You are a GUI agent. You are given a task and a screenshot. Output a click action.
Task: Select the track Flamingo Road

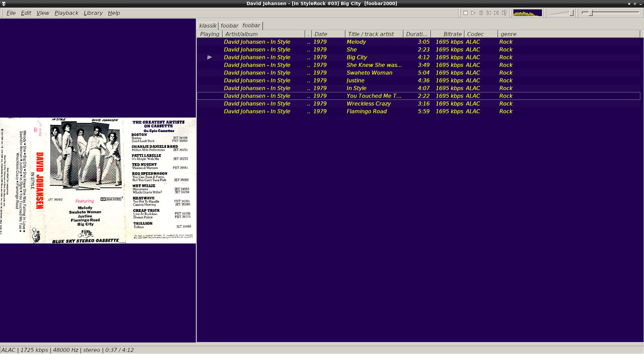click(x=419, y=111)
